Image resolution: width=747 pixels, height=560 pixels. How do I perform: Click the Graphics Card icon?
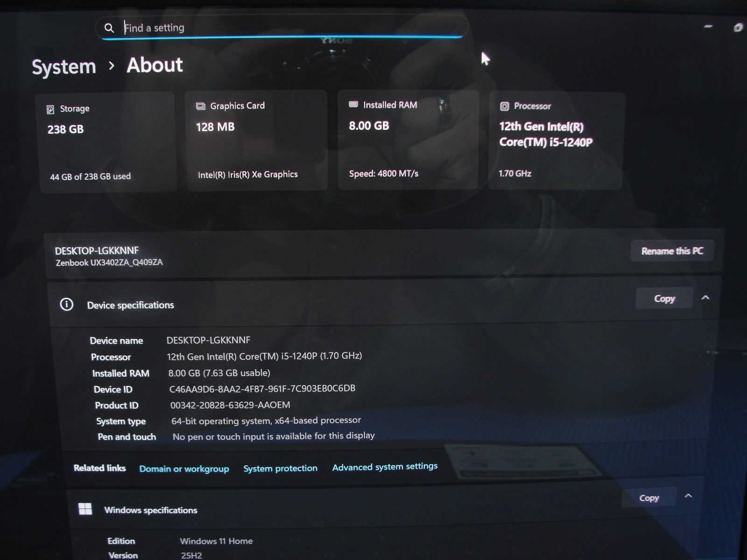[200, 106]
